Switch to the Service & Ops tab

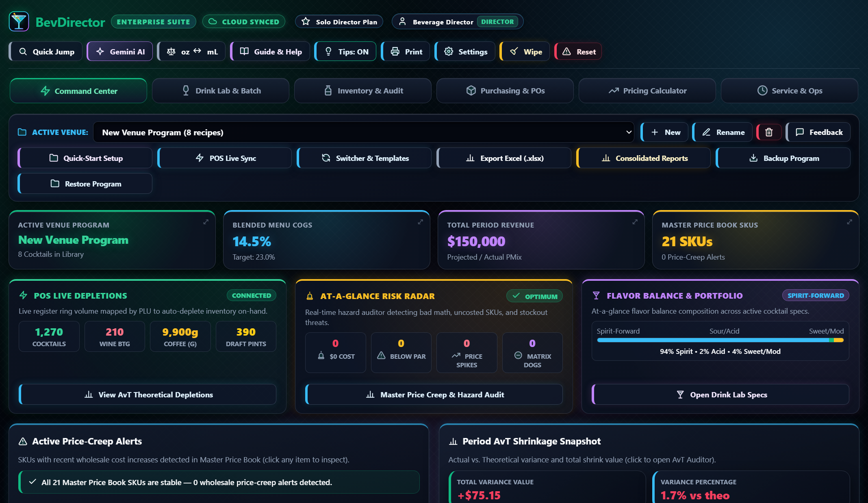tap(790, 91)
